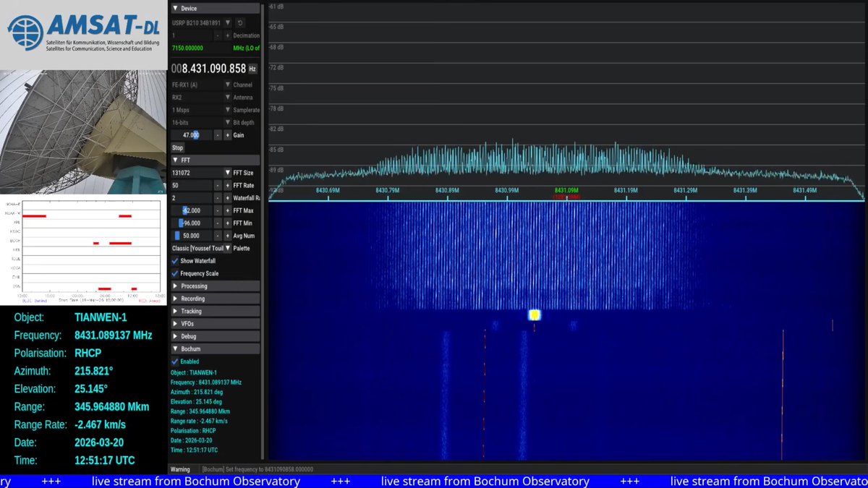This screenshot has width=868, height=488.
Task: Click plus to raise the FFT Rate
Action: tap(227, 186)
